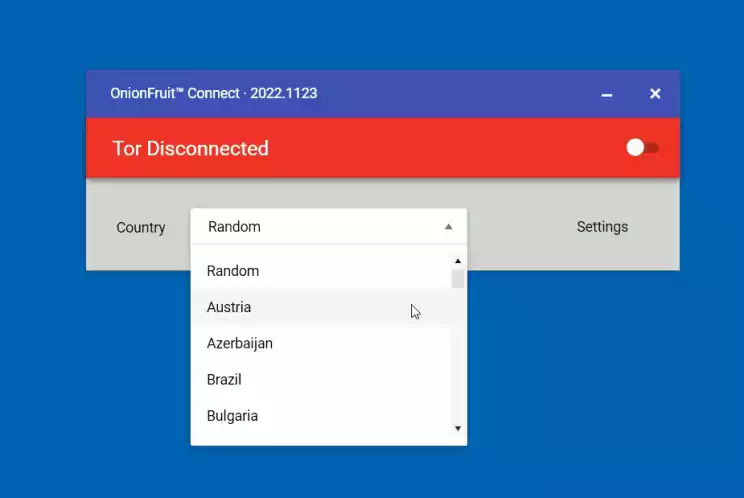The image size is (744, 498).
Task: Select Brazil as the exit country
Action: click(321, 379)
